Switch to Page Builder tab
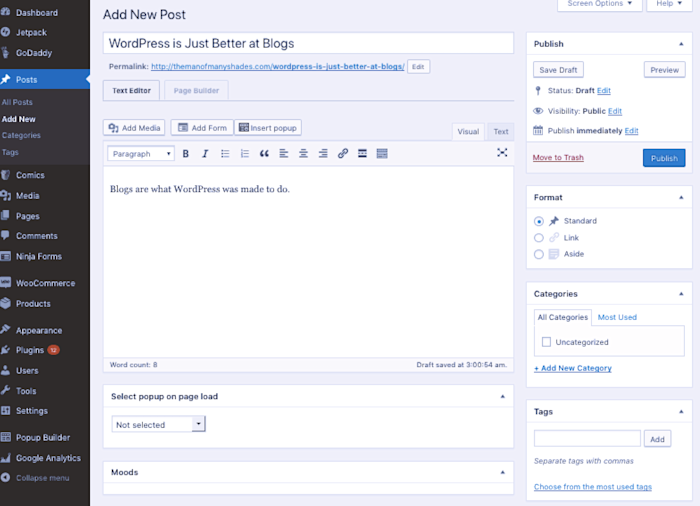Screen dimensions: 700x506 [196, 91]
